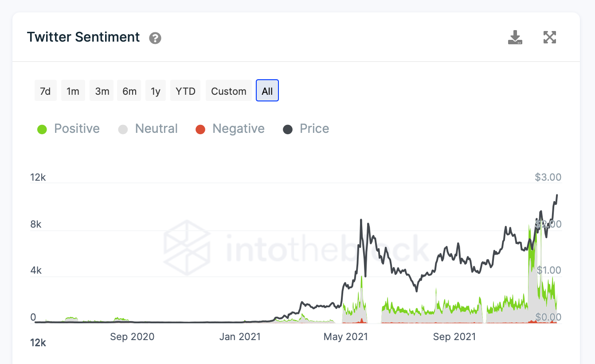Viewport: 595px width, 364px height.
Task: Select the 7d time range
Action: 45,91
